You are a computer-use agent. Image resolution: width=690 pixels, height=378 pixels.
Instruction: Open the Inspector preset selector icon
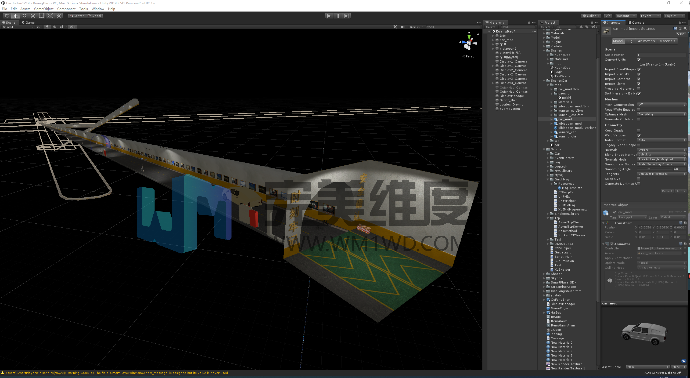pyautogui.click(x=680, y=29)
